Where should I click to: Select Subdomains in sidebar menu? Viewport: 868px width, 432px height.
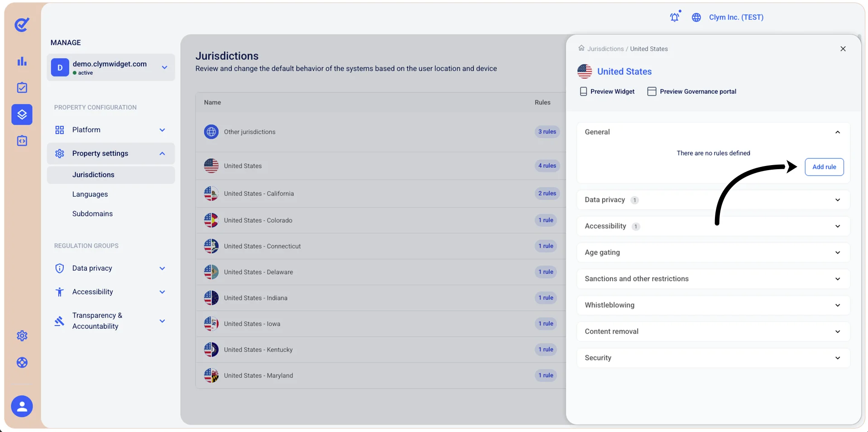[x=92, y=214]
